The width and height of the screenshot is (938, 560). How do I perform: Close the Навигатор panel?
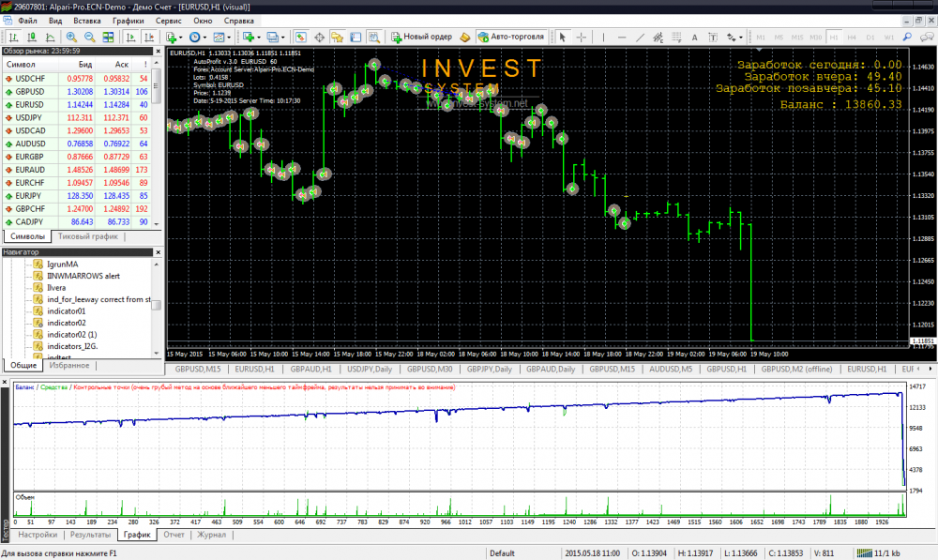click(158, 252)
